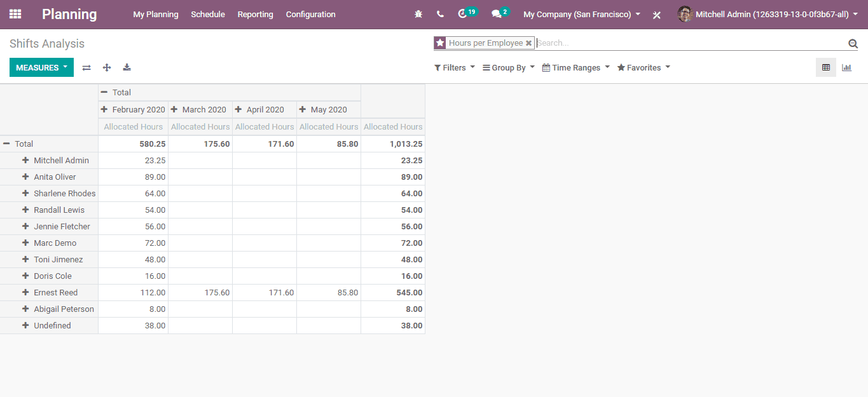
Task: Open activities clock icon with 19 badge
Action: point(467,13)
